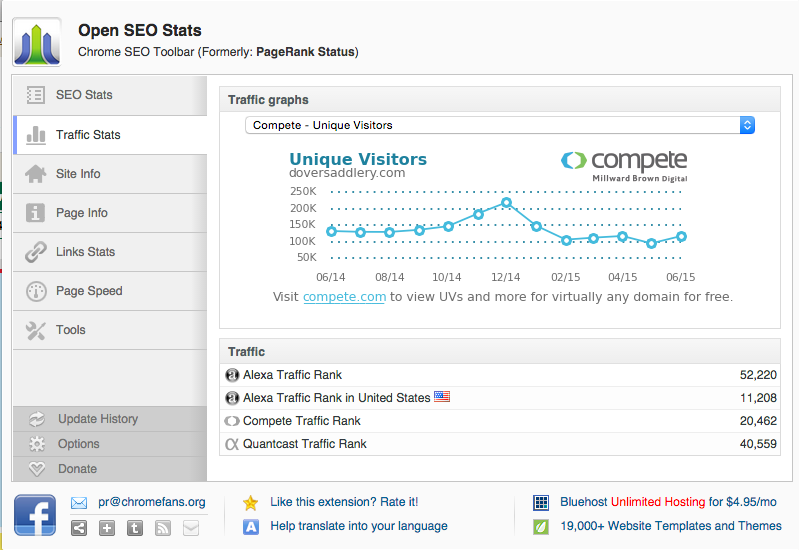Click the 06/15 last data point on graph
Image resolution: width=799 pixels, height=550 pixels.
pyautogui.click(x=681, y=237)
